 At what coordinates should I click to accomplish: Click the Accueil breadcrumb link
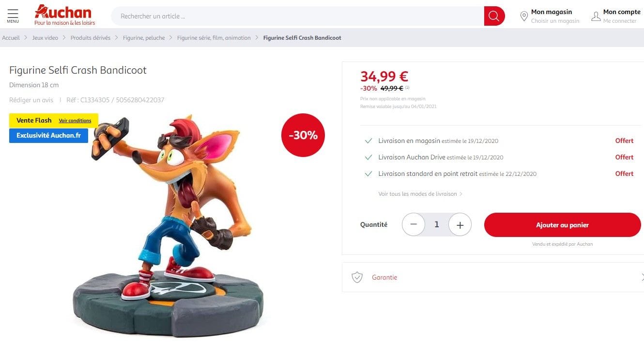[x=11, y=38]
